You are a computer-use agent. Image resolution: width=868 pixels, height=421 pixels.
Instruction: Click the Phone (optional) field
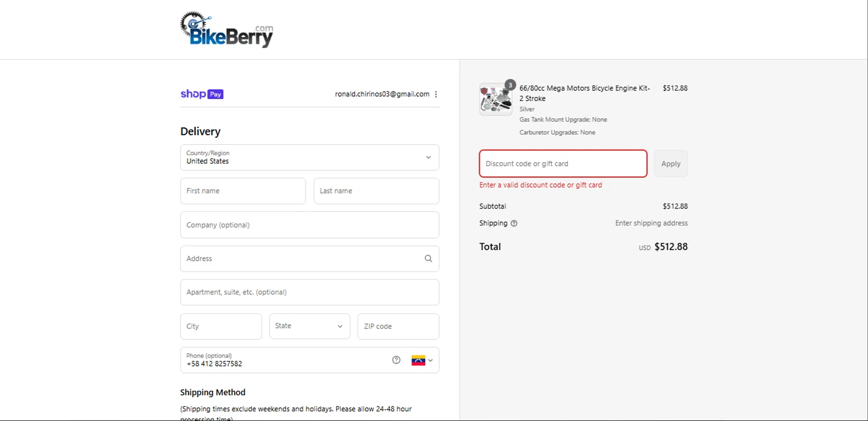click(x=310, y=360)
